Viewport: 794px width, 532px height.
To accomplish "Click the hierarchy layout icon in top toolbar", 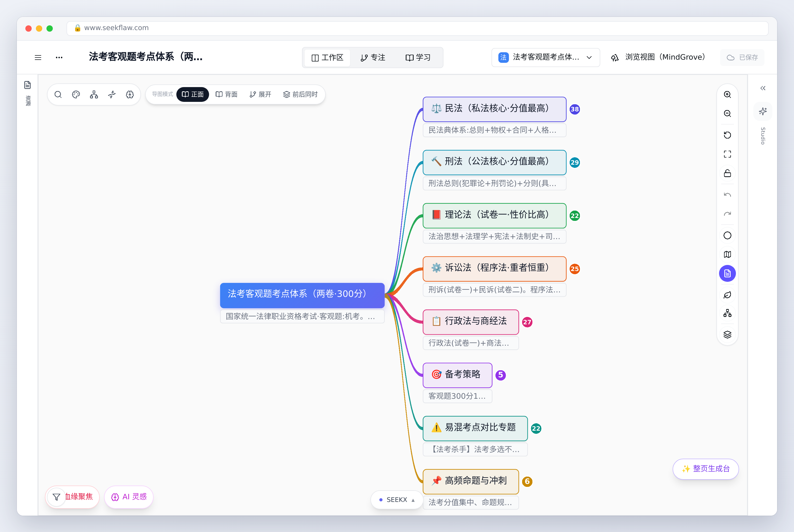I will pos(94,94).
